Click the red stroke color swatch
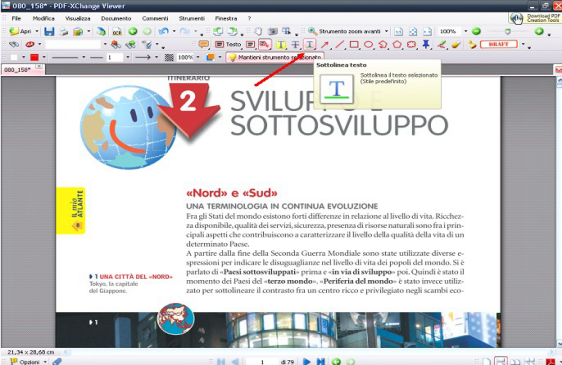 tap(34, 57)
